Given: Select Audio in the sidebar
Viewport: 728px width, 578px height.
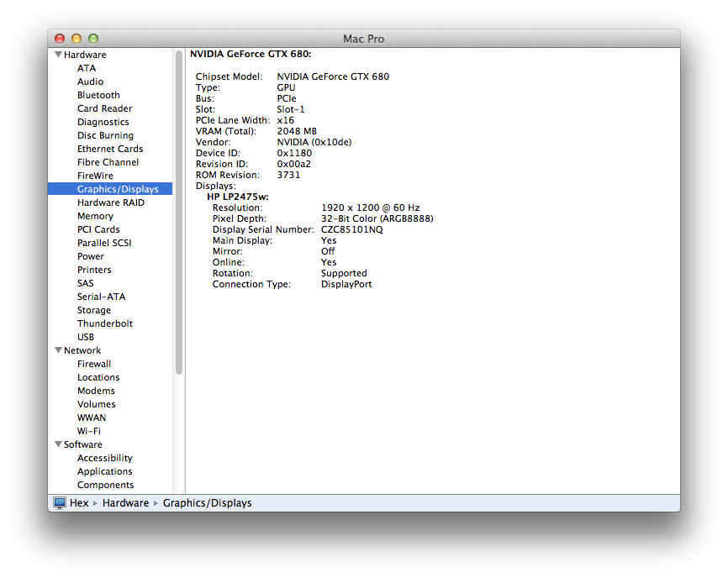Looking at the screenshot, I should pos(90,81).
